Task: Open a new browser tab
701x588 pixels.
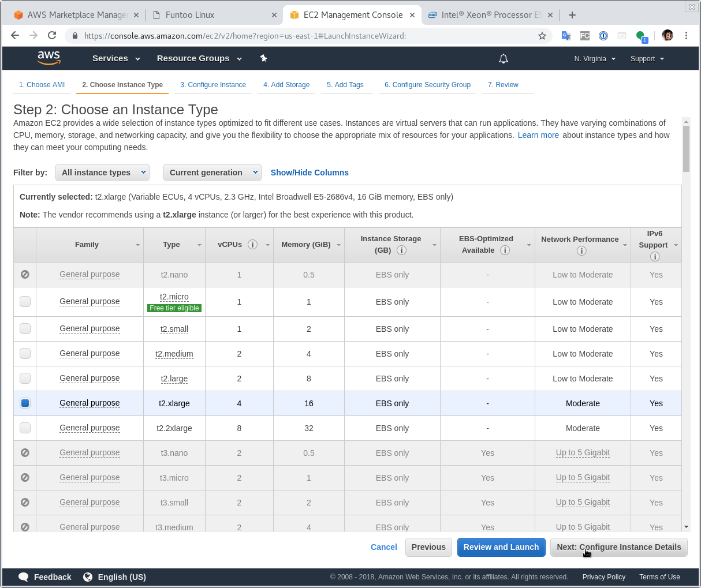Action: (572, 15)
